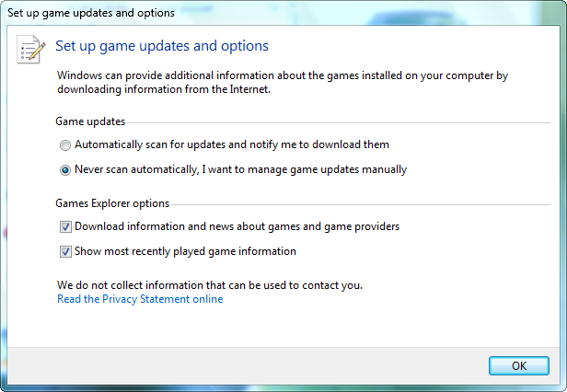Click the blue Set up game updates heading
The image size is (567, 392).
point(162,45)
